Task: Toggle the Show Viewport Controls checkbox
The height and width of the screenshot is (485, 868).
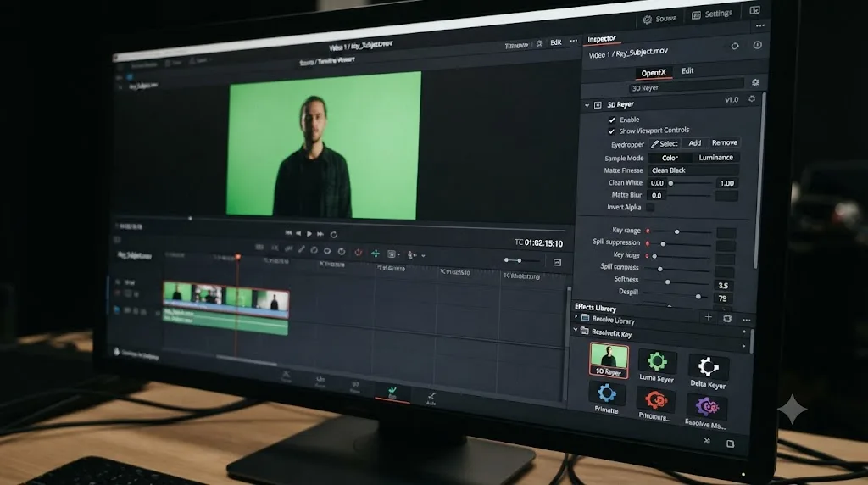Action: click(612, 131)
